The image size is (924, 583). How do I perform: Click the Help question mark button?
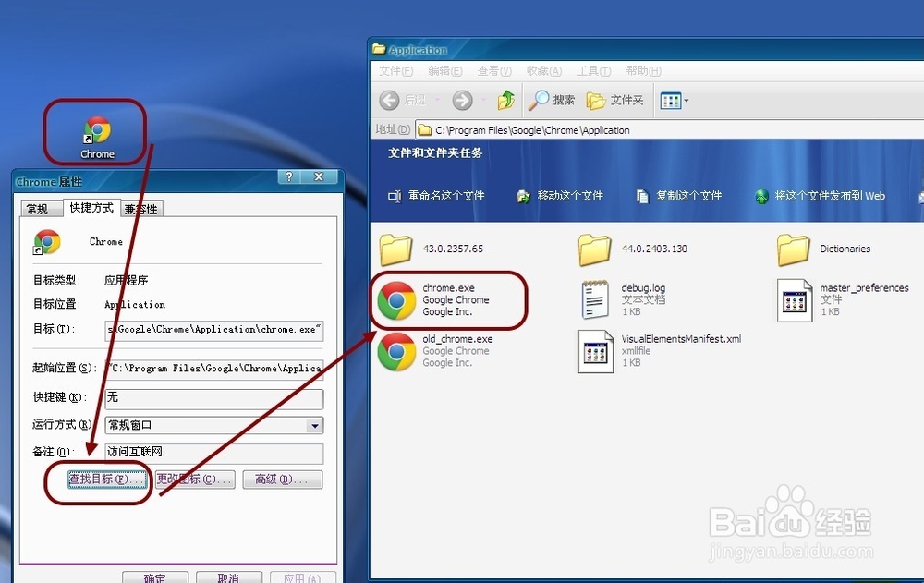[x=288, y=176]
